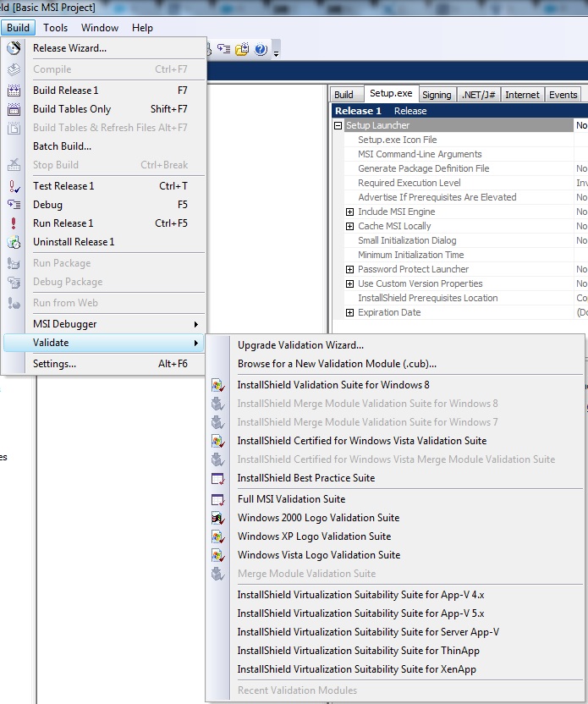The image size is (588, 704).
Task: Select Full MSI Validation Suite
Action: [x=291, y=499]
